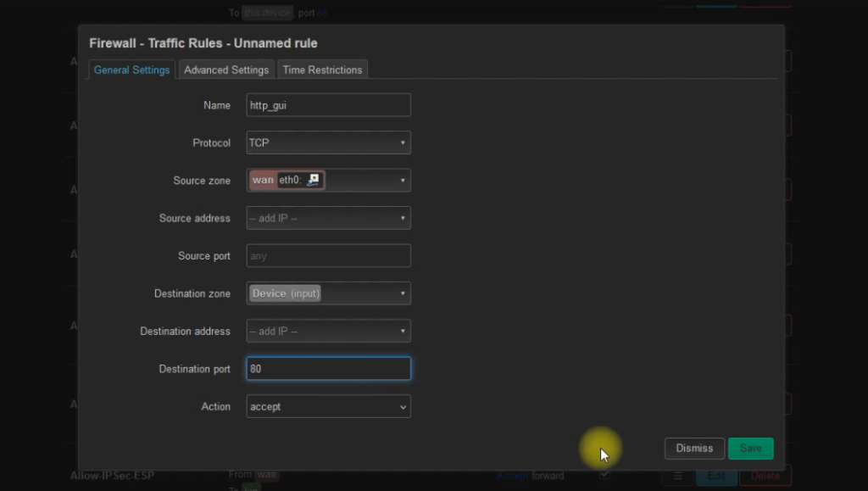
Task: Click the wan zone tag in Source zone
Action: click(263, 180)
